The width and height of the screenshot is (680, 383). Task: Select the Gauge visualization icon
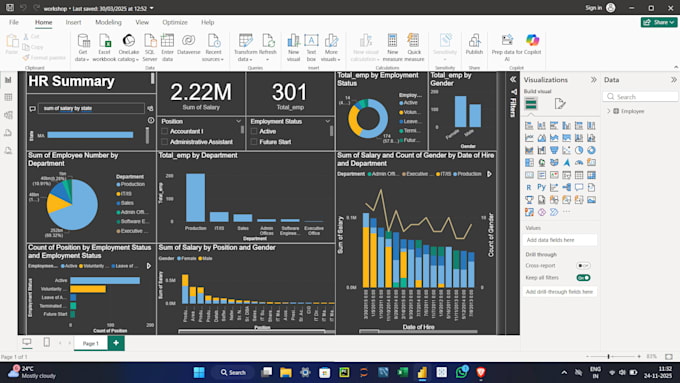[x=579, y=163]
